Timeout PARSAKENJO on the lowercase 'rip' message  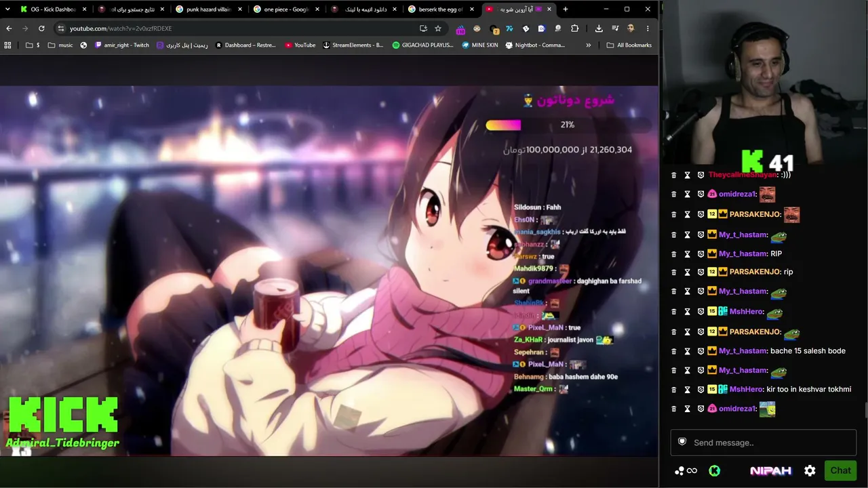tap(687, 272)
